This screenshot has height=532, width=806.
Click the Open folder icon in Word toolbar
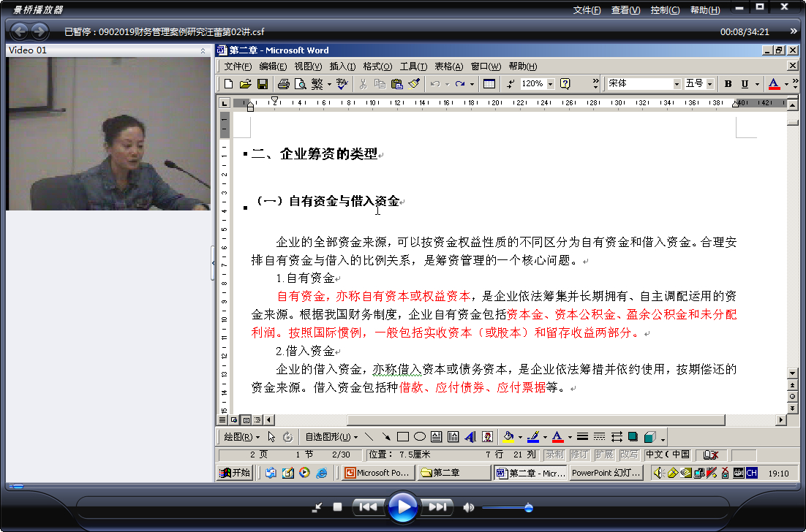tap(245, 84)
